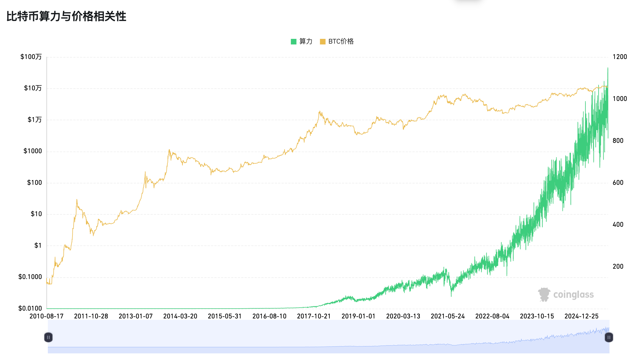Click the 2010-08-17 date axis label

tap(46, 316)
